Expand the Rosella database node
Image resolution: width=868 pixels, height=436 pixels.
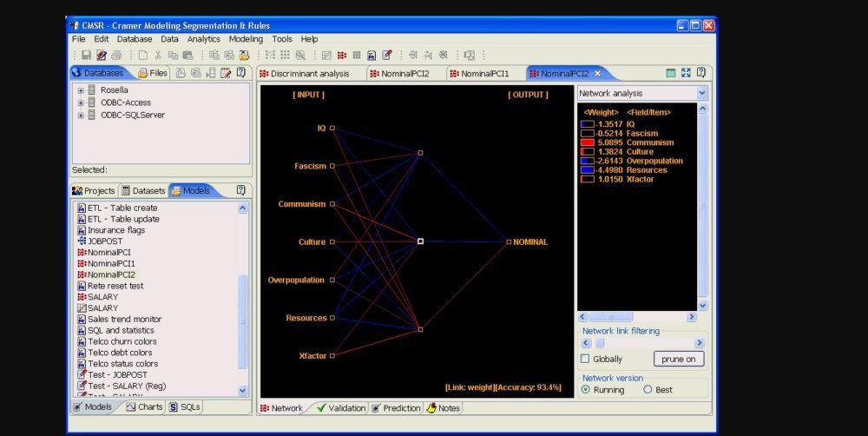[x=81, y=90]
